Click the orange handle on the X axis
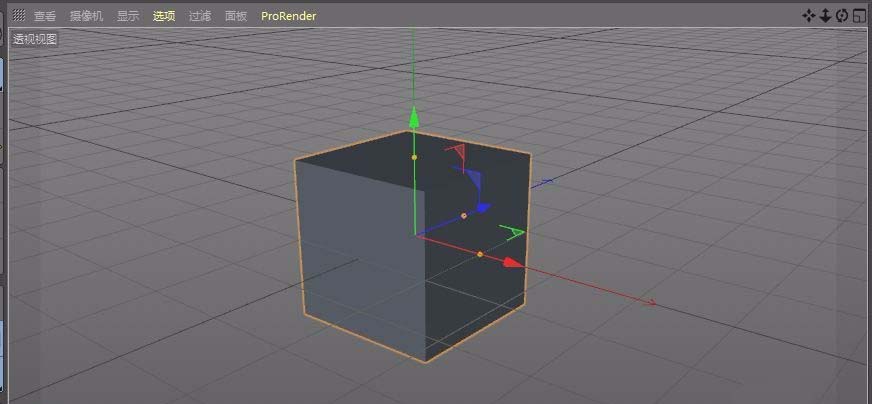 [x=480, y=254]
